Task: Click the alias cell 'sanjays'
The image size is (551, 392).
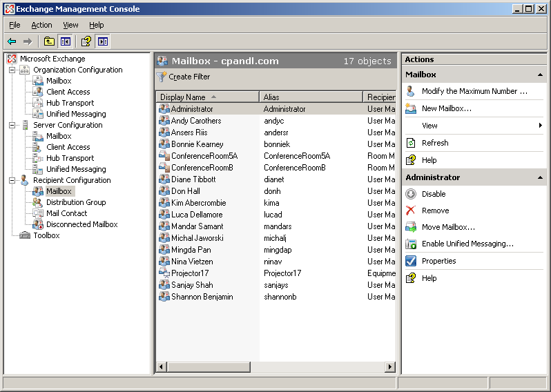Action: pos(276,285)
